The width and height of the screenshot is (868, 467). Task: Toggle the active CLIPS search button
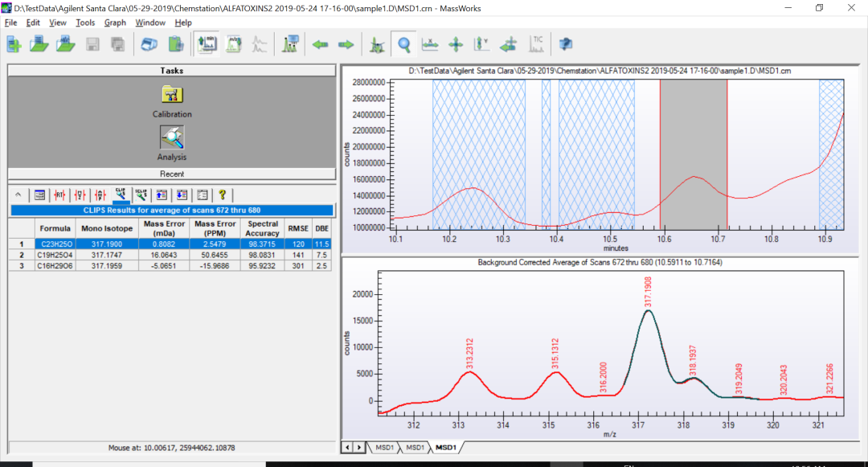coord(121,195)
